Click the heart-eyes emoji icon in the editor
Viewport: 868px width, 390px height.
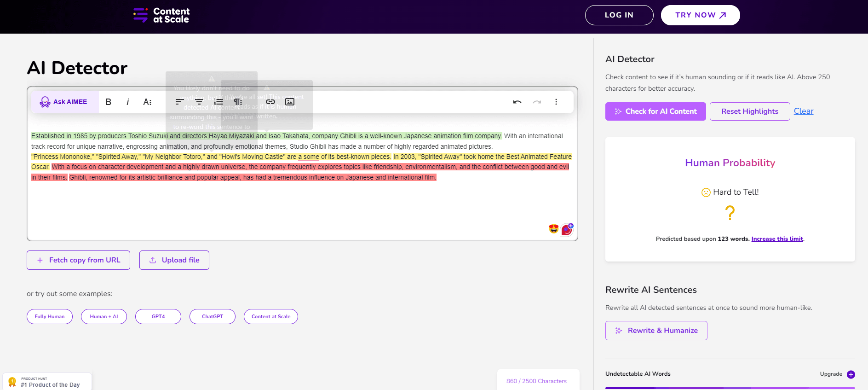click(553, 228)
